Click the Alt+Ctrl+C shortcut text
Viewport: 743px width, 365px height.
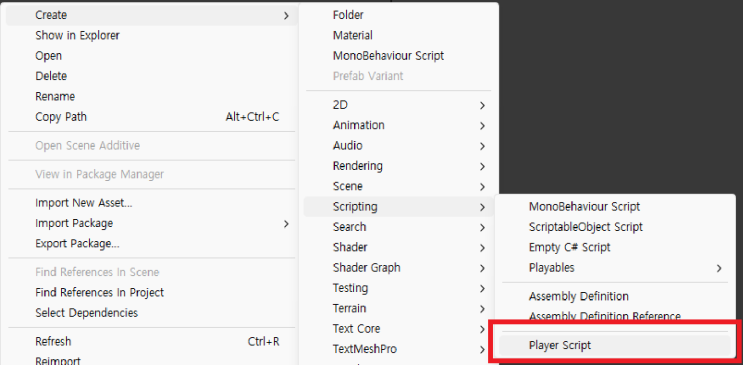253,117
